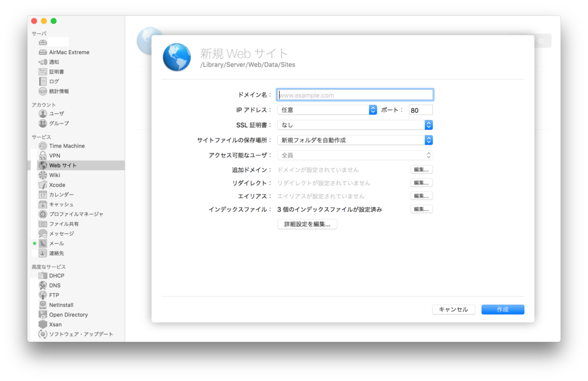
Task: Click the ポート field containing 80
Action: 420,110
